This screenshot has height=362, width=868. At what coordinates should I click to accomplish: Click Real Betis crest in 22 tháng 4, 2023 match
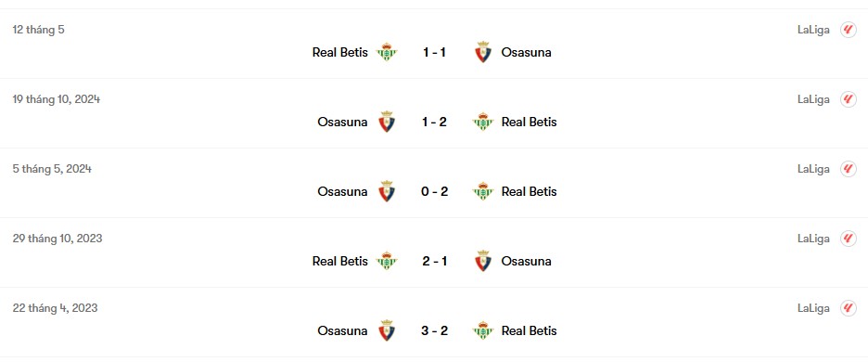(483, 331)
